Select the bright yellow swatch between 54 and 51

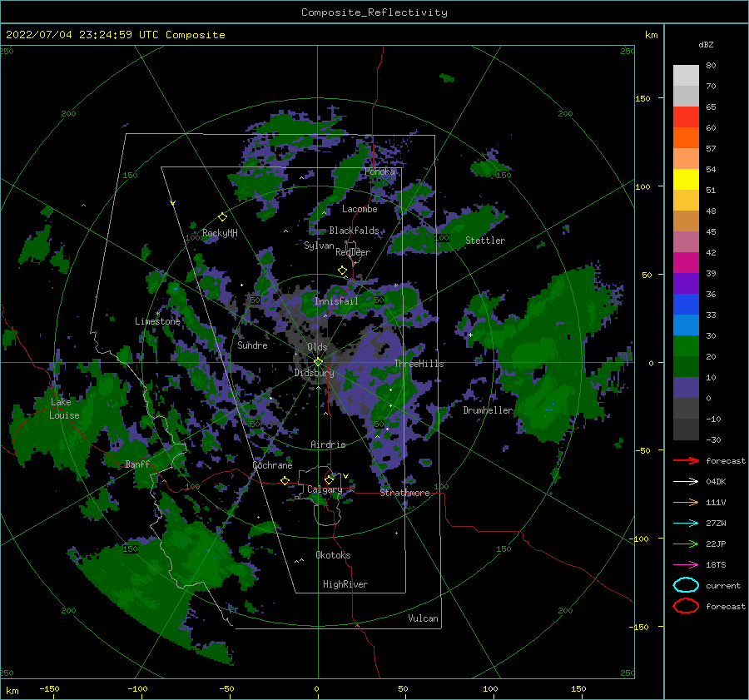tap(686, 180)
